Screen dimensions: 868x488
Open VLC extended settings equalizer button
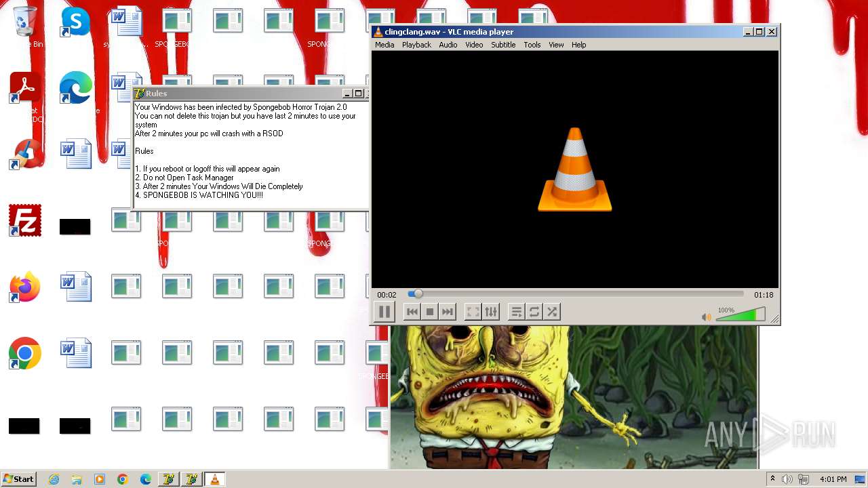click(x=491, y=312)
